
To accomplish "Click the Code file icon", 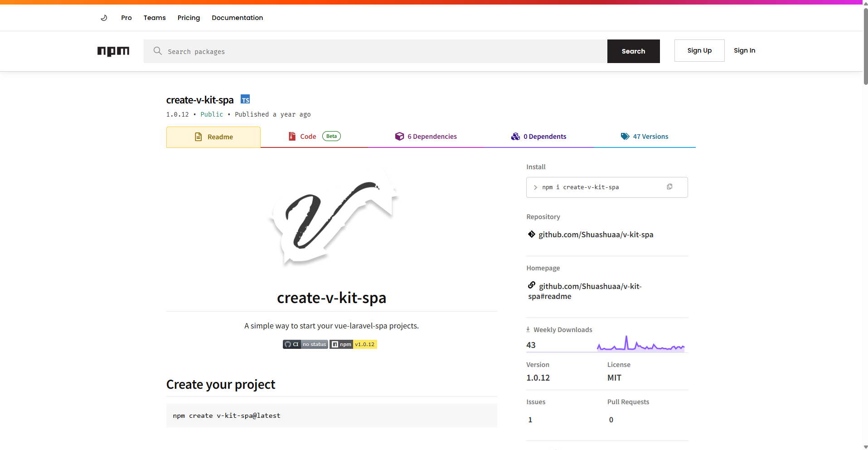I will pos(292,136).
